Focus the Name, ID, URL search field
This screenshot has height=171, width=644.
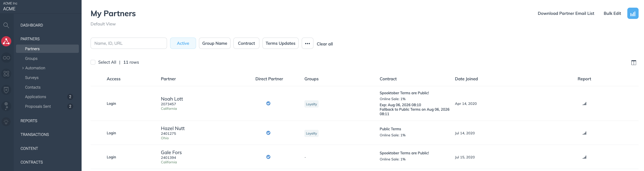[x=128, y=43]
